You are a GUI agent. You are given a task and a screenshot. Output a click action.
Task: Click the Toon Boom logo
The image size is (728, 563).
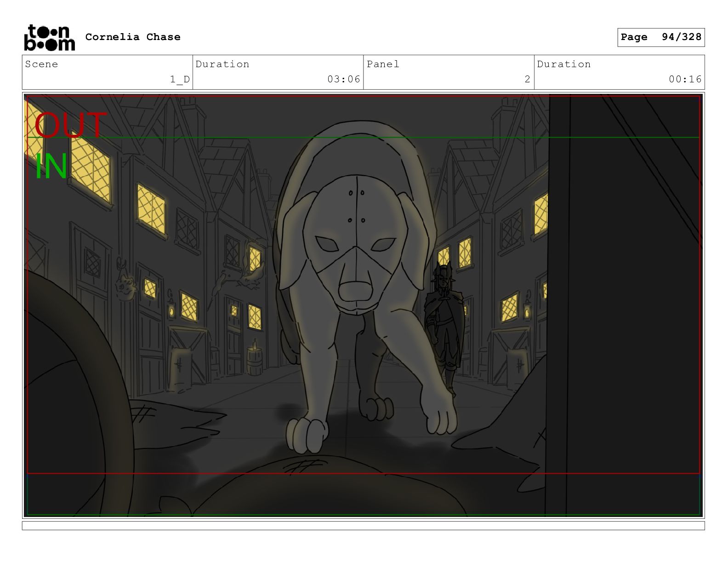49,37
